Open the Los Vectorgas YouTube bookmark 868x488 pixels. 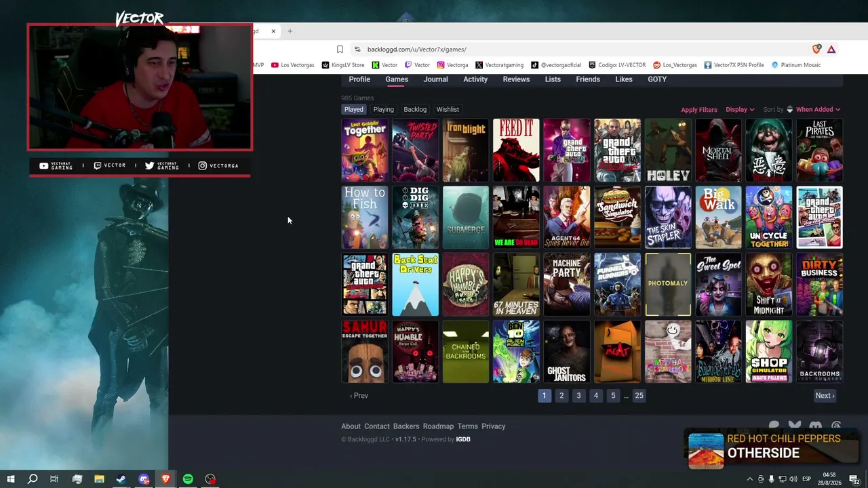pyautogui.click(x=293, y=65)
